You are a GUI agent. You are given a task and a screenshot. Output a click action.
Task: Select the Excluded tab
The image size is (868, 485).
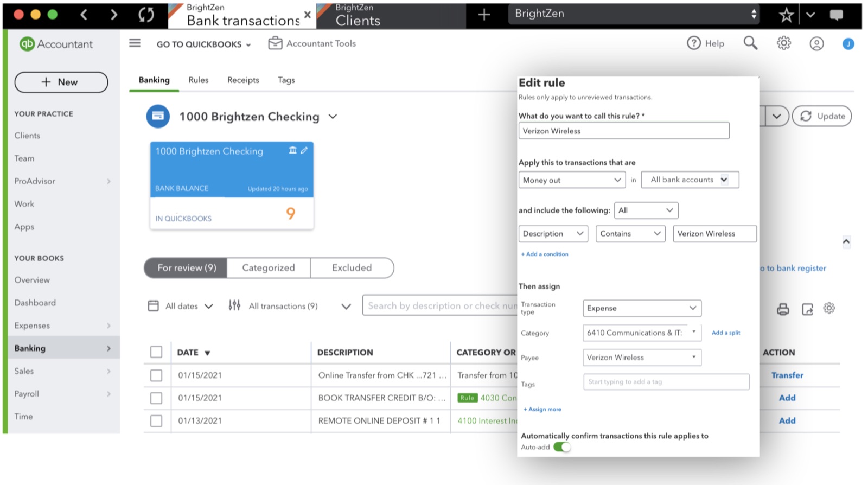[352, 268]
